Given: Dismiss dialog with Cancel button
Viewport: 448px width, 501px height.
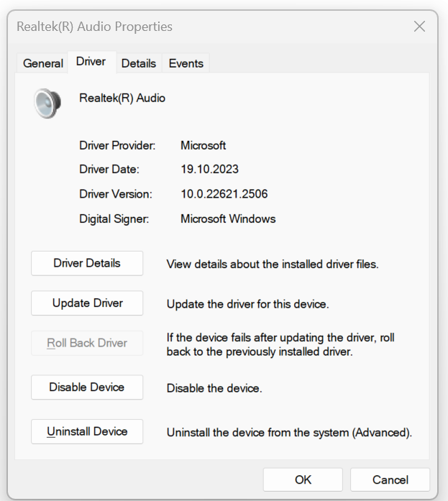Looking at the screenshot, I should pos(390,479).
